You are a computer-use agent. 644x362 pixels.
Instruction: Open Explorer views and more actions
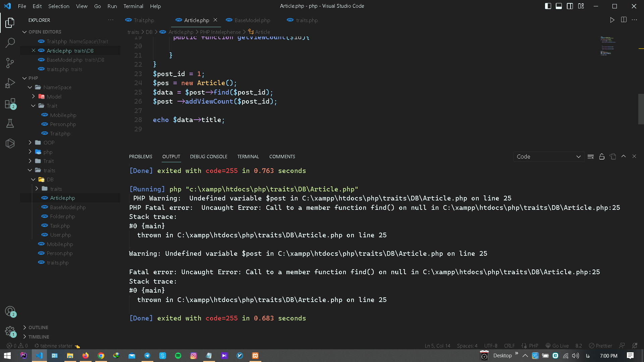[x=111, y=20]
